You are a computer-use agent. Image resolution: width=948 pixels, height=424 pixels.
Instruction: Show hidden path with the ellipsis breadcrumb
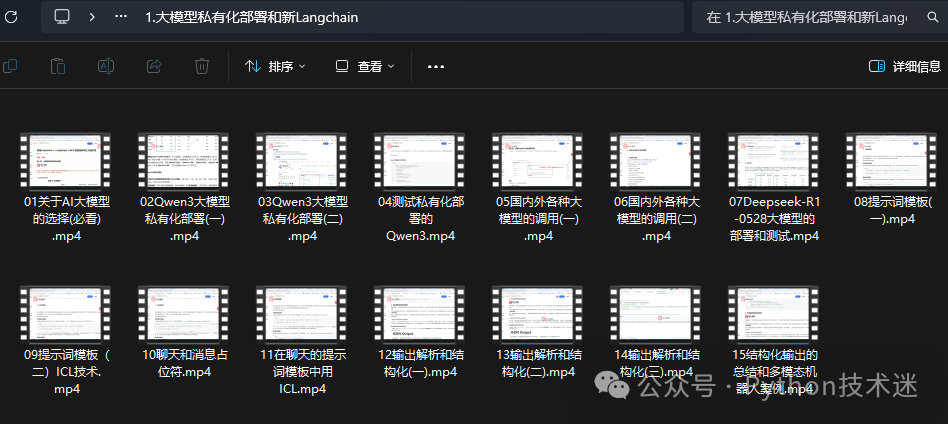121,17
